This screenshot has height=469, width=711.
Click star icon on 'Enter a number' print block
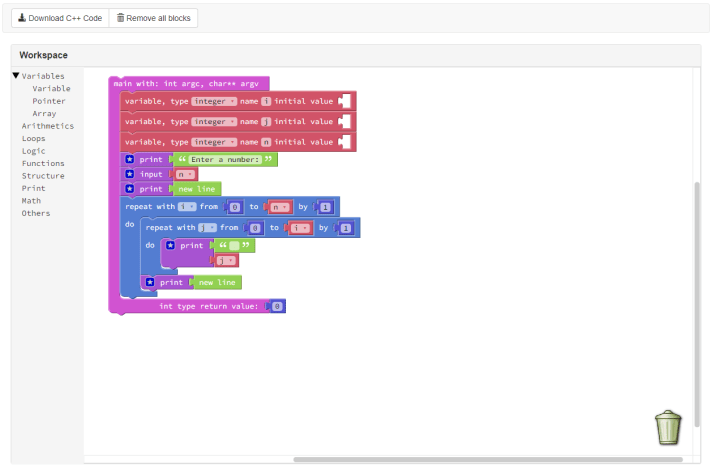(x=129, y=159)
